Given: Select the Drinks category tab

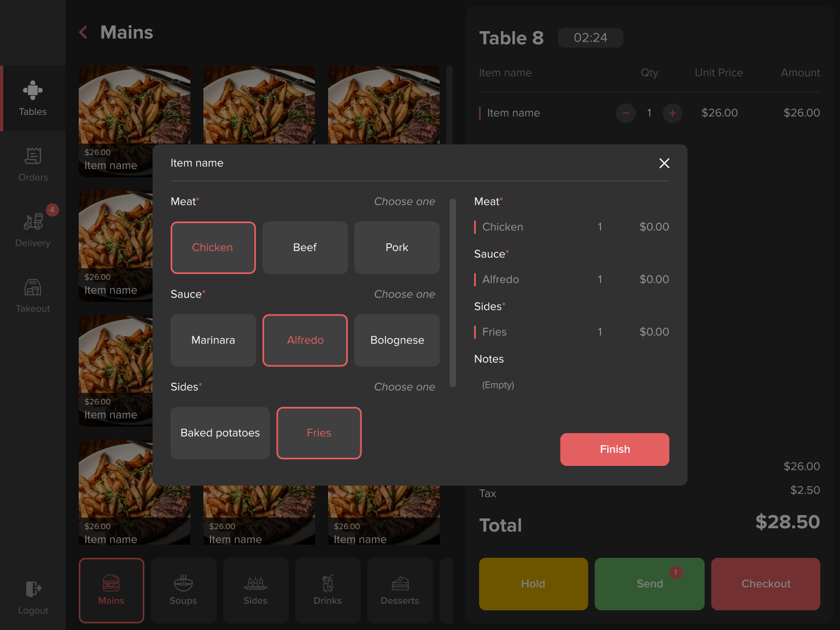Looking at the screenshot, I should coord(328,590).
